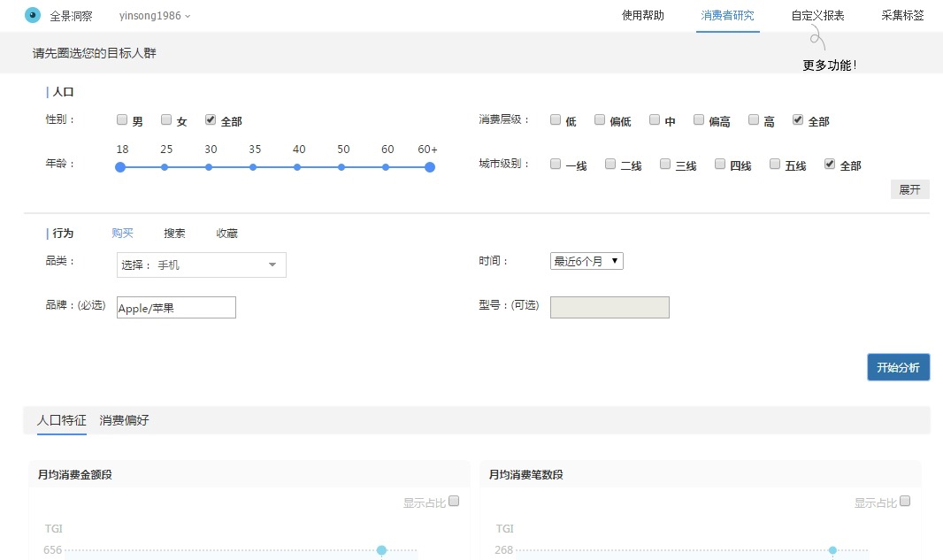This screenshot has width=943, height=560.
Task: Switch to the 收藏 behavior tab
Action: coord(226,234)
